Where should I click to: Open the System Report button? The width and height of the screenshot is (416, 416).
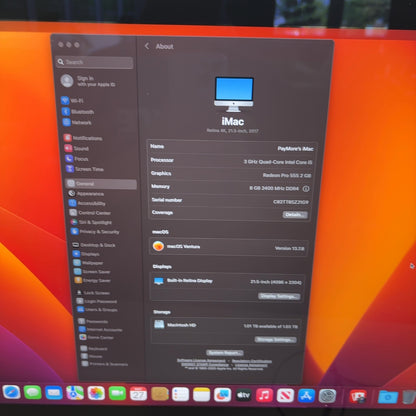pyautogui.click(x=225, y=353)
